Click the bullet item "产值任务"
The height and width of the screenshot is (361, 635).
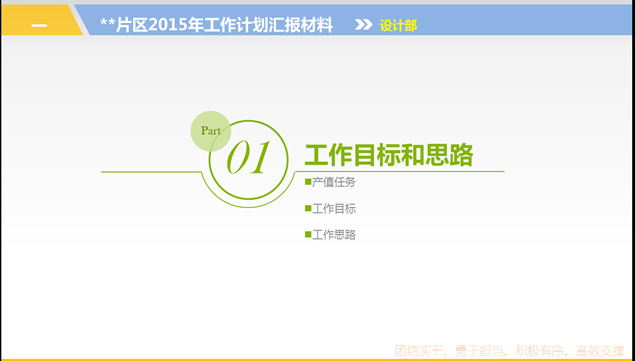coord(334,182)
